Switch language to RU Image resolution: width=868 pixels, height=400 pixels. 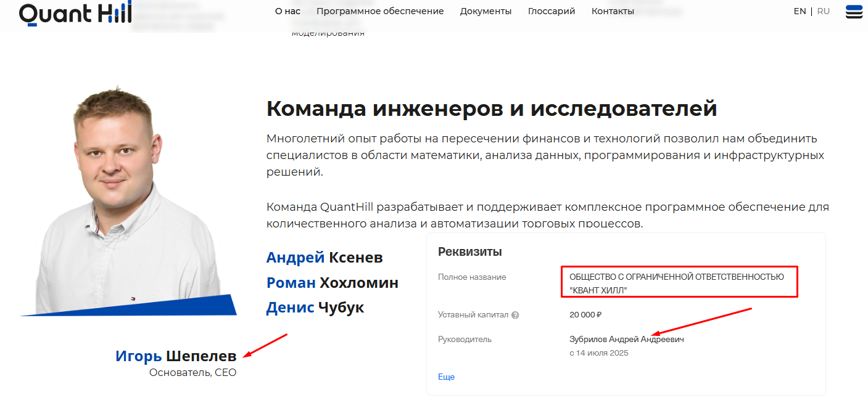(x=824, y=11)
